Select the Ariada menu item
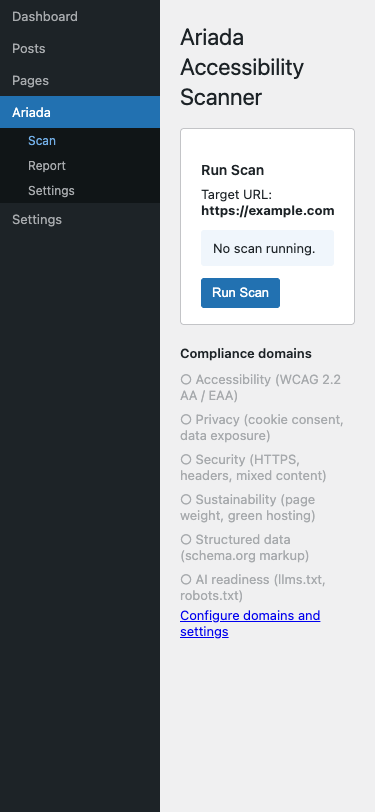The width and height of the screenshot is (375, 812). [x=80, y=112]
